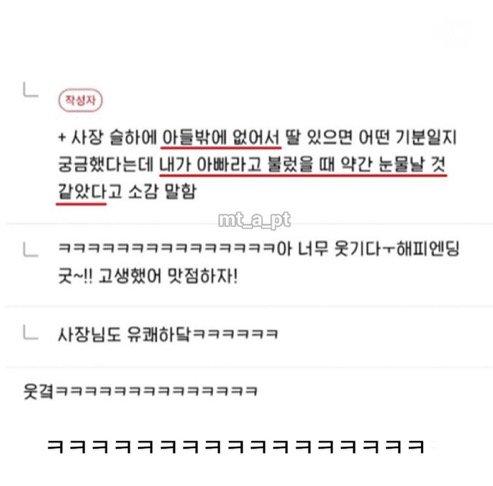The height and width of the screenshot is (486, 493).
Task: Click the reply arrow beside the 작성자 comment
Action: click(x=31, y=90)
